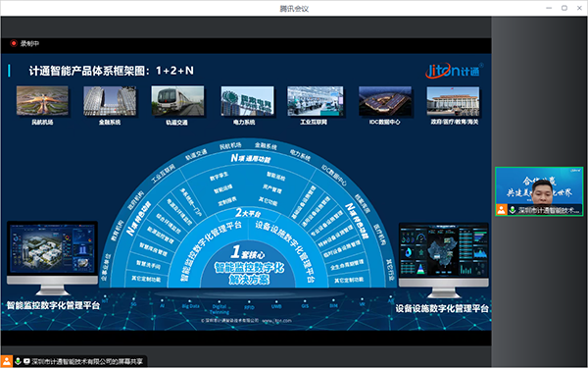588x368 pixels.
Task: Click the 深圳市计通智能技术有限公司的屏幕共享 label
Action: pos(87,361)
